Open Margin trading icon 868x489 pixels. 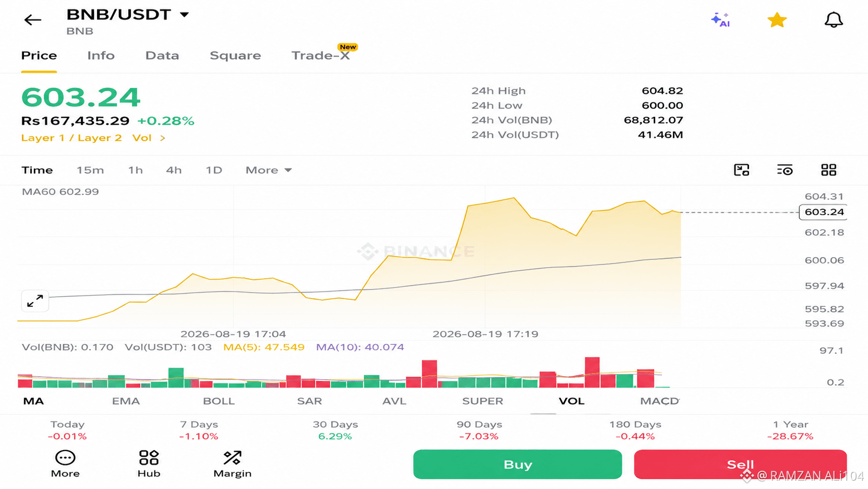233,464
